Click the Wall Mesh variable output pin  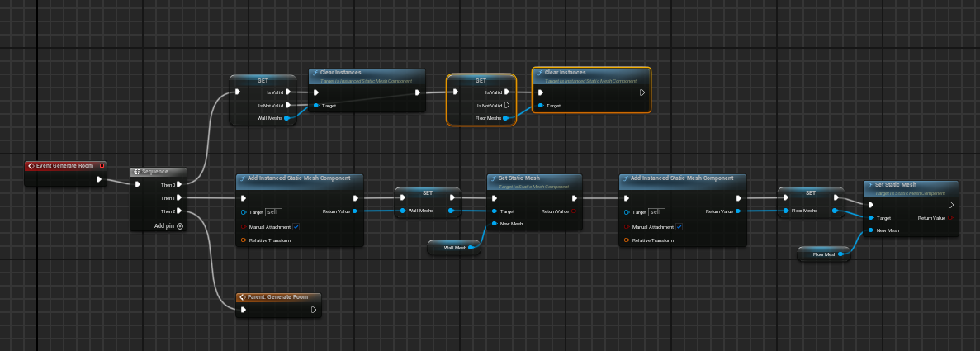(471, 247)
